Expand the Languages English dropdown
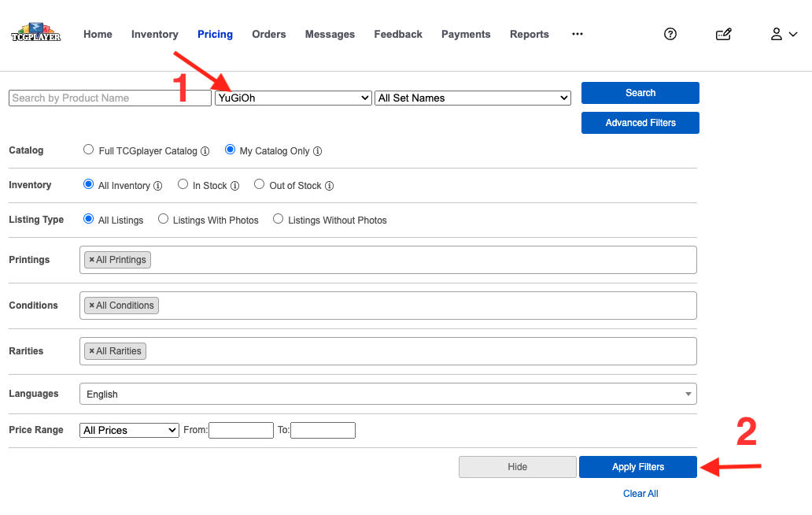Image resolution: width=812 pixels, height=515 pixels. coord(388,394)
